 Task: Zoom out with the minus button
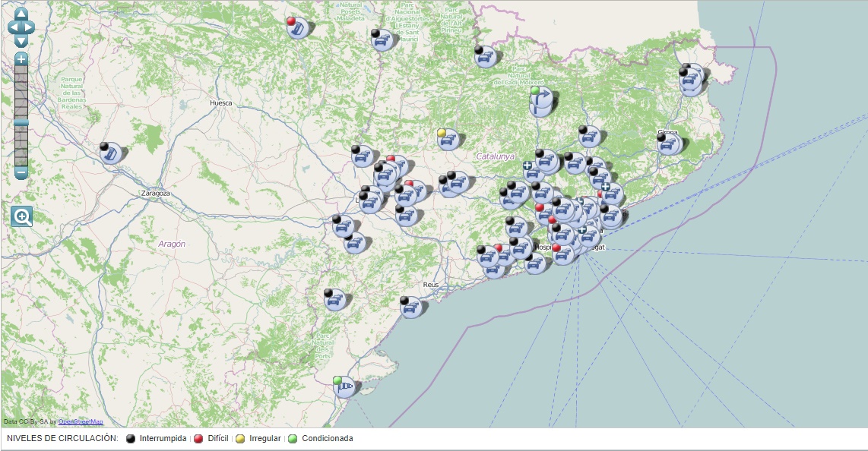pyautogui.click(x=21, y=173)
